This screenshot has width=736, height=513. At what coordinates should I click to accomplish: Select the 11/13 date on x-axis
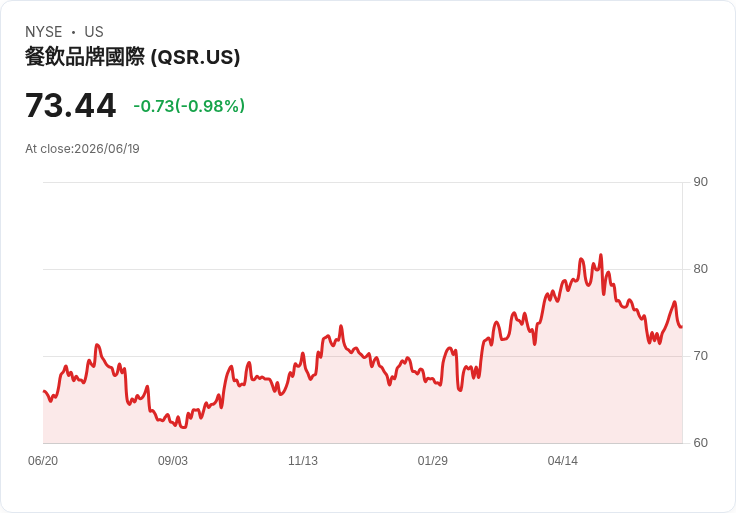(x=303, y=461)
